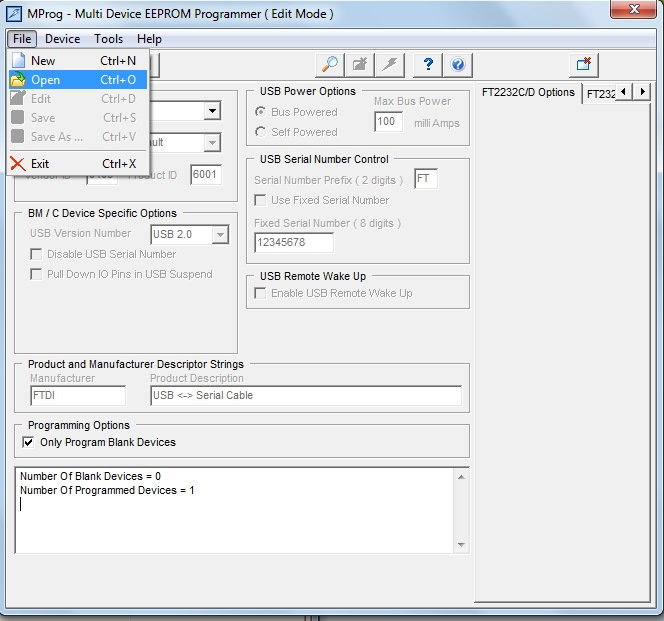Click the Serial Number Prefix field
This screenshot has height=621, width=664.
click(426, 178)
